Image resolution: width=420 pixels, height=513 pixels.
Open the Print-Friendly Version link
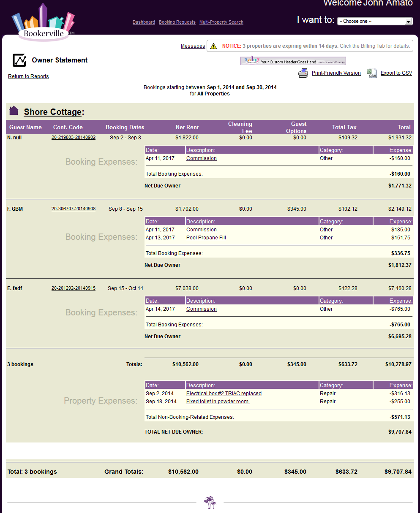[x=336, y=73]
